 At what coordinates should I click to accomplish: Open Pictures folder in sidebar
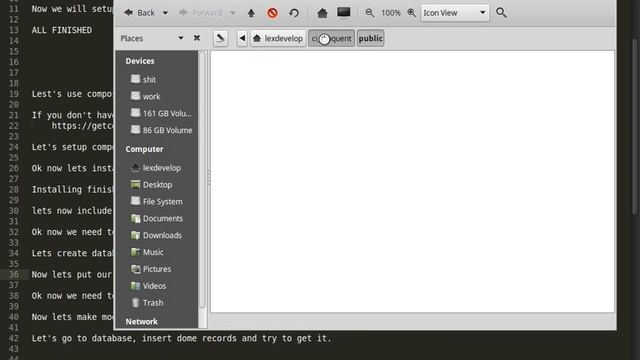(x=157, y=269)
